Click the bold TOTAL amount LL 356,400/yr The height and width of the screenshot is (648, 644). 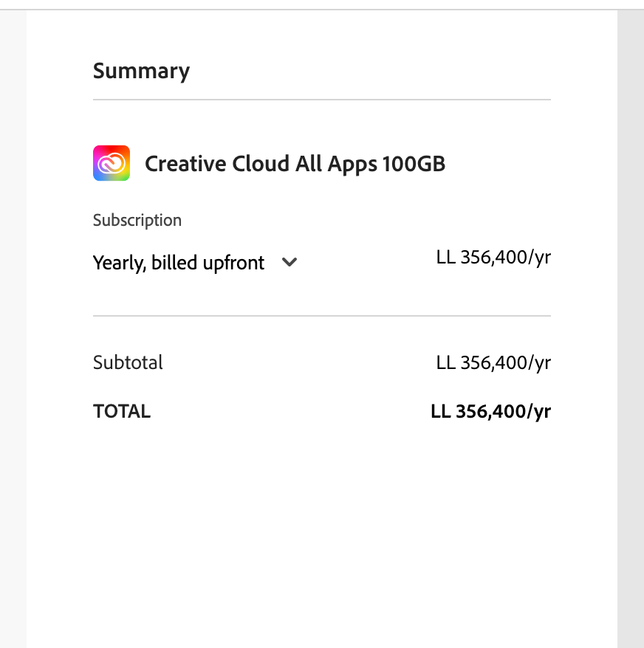(490, 411)
